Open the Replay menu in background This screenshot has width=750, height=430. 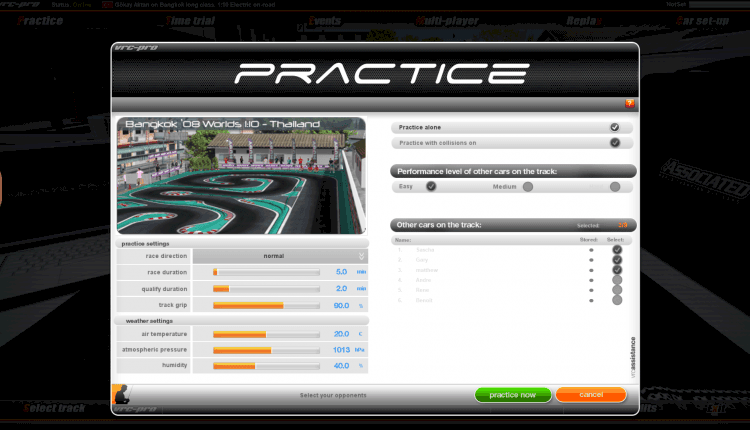[584, 21]
